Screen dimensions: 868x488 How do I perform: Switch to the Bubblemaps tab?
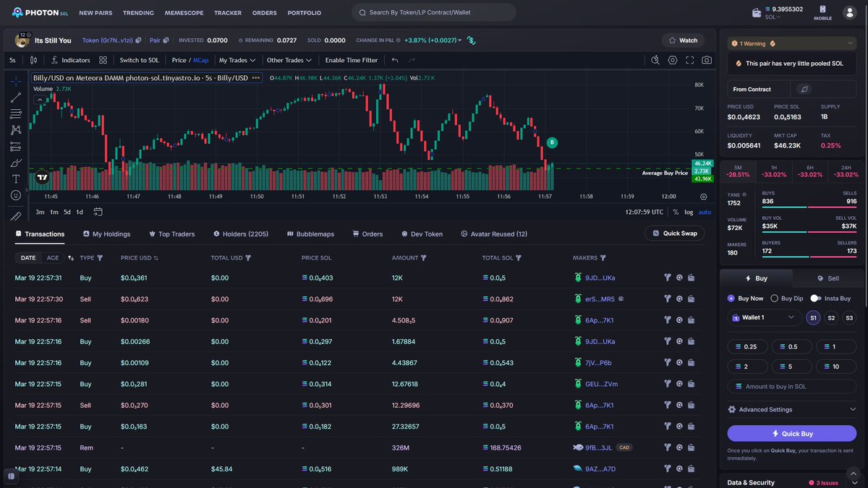(x=310, y=234)
